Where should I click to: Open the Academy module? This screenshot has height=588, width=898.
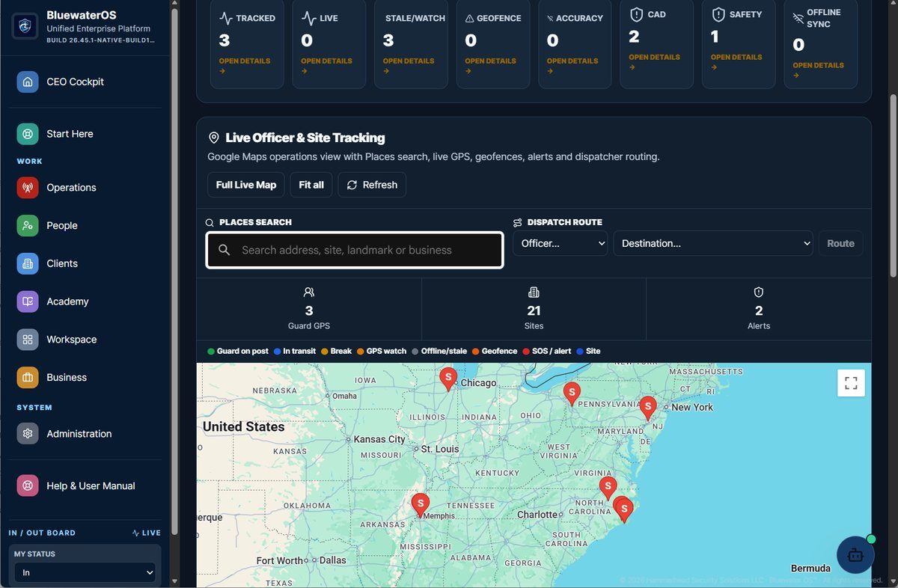pyautogui.click(x=88, y=301)
